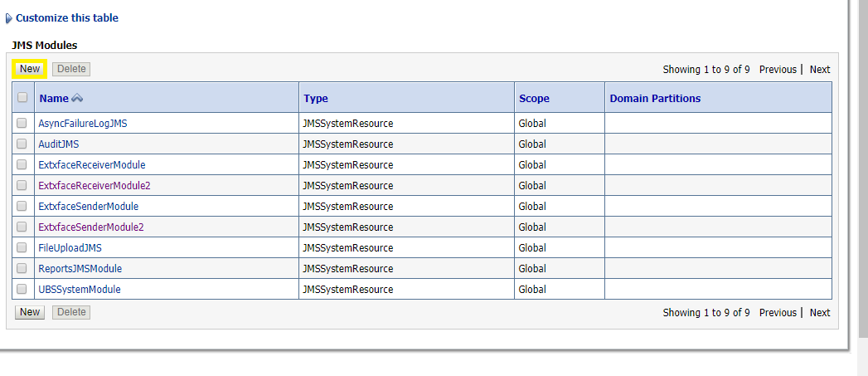
Task: Go to Next page link at top
Action: [x=820, y=70]
